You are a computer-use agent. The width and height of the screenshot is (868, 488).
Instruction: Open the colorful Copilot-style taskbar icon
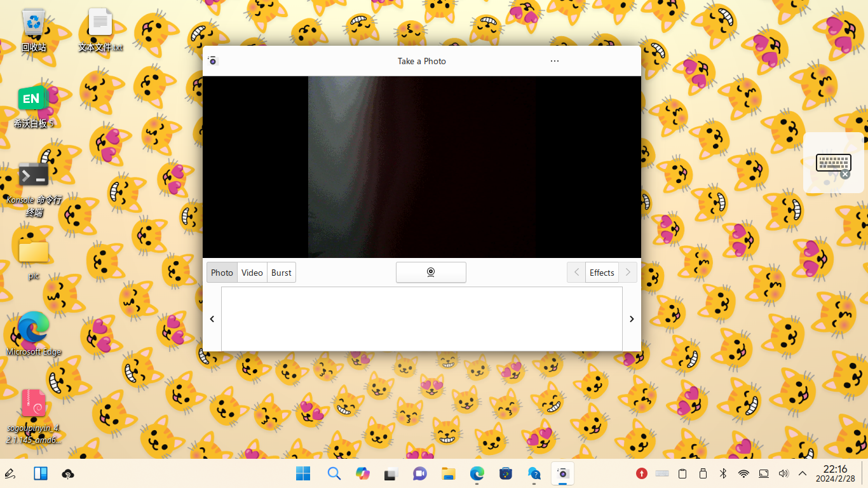(x=363, y=473)
